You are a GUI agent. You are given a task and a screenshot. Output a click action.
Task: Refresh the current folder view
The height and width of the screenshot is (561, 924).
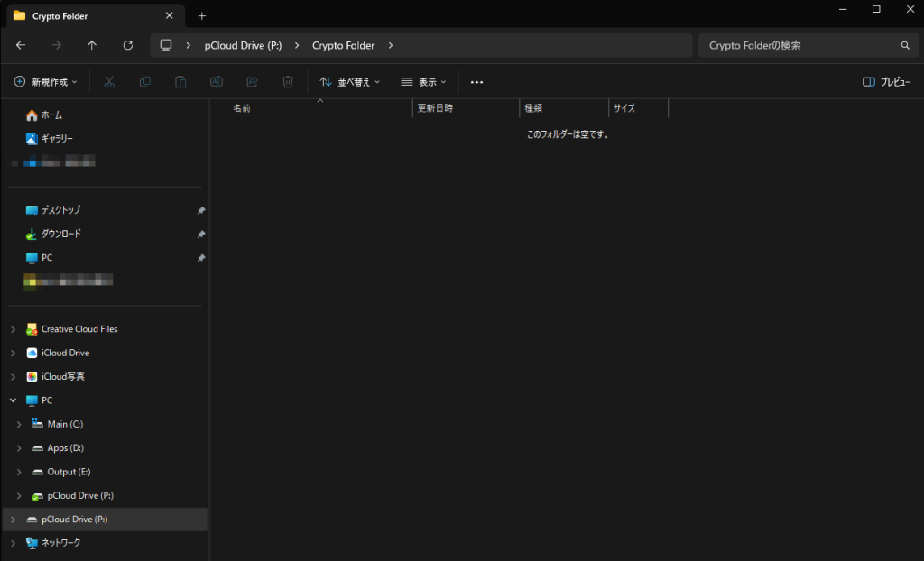[x=128, y=45]
